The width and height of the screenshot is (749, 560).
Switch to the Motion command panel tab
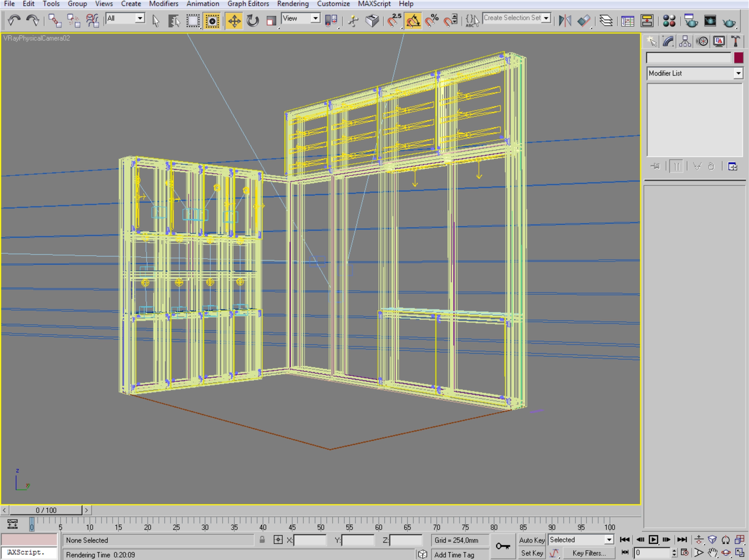pyautogui.click(x=702, y=41)
